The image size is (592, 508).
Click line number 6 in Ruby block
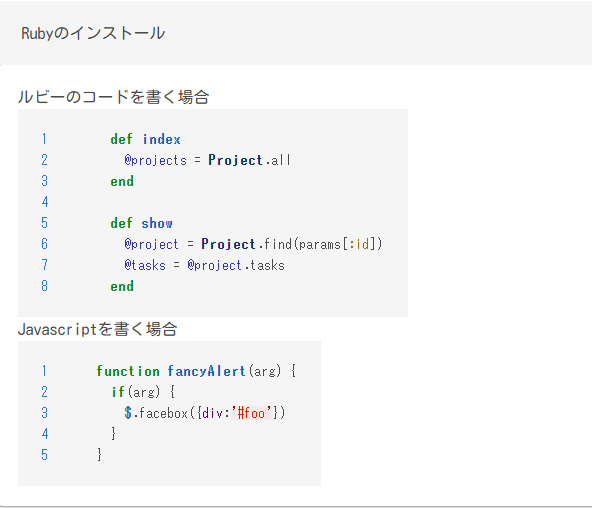point(45,244)
